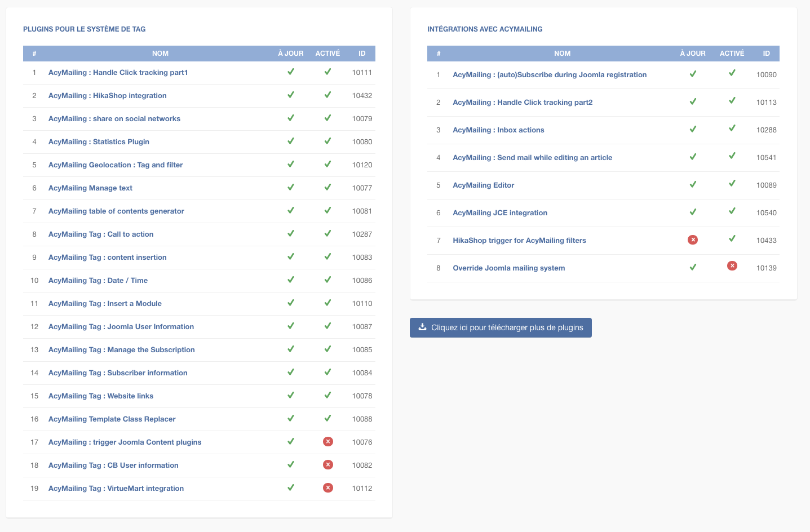Click the up-to-date checkmark for Inbox actions
This screenshot has height=532, width=810.
(693, 129)
